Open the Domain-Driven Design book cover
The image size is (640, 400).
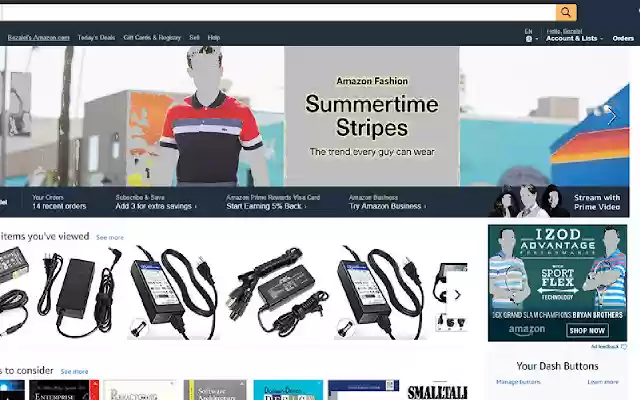click(x=288, y=390)
